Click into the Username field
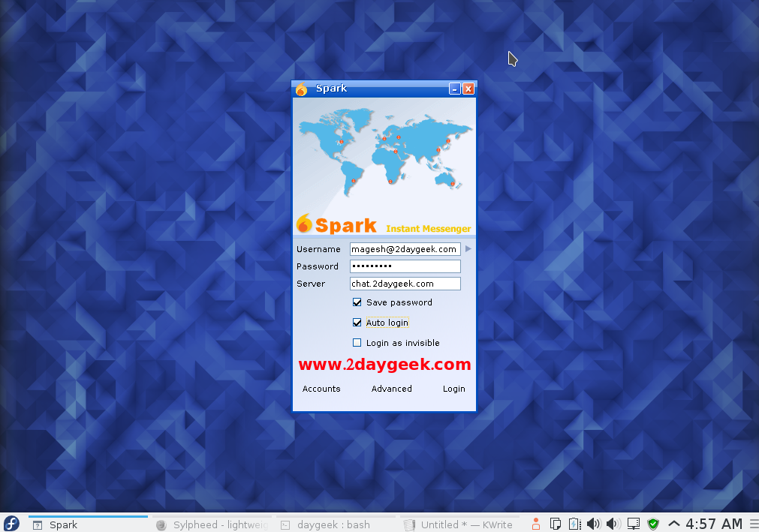 pos(405,249)
